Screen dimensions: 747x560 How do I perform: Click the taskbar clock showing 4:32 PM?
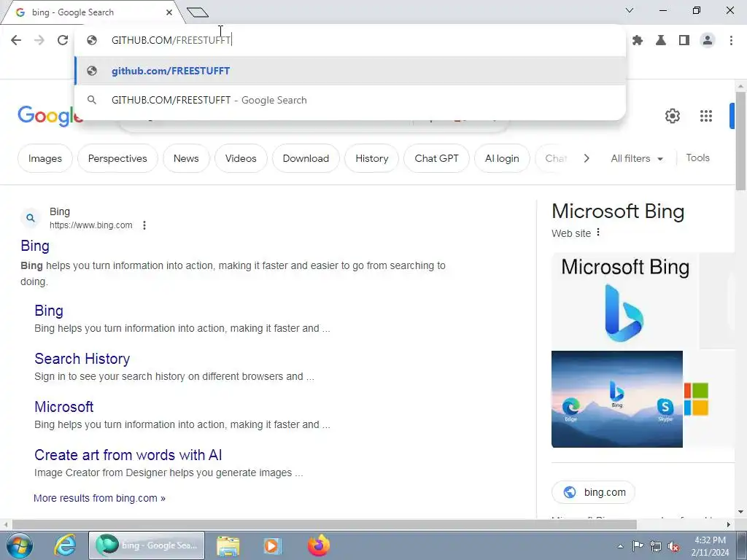coord(710,546)
